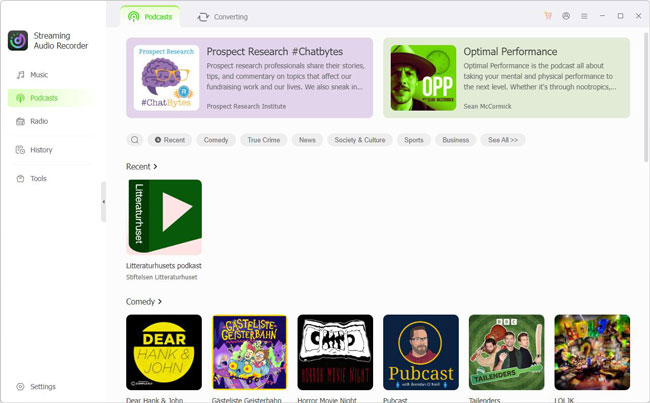Screen dimensions: 650x403
Task: Open Tailenders podcast cover
Action: [507, 352]
